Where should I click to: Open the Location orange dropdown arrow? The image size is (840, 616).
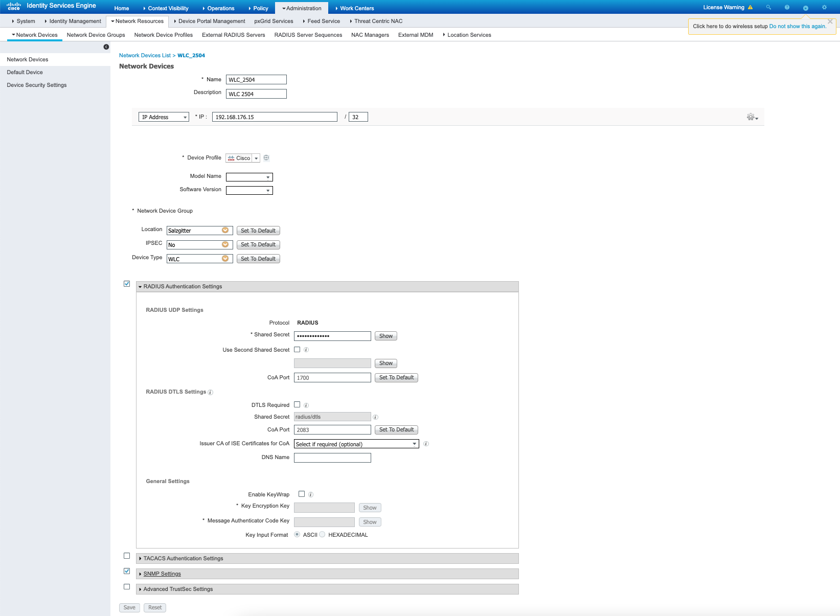[225, 231]
